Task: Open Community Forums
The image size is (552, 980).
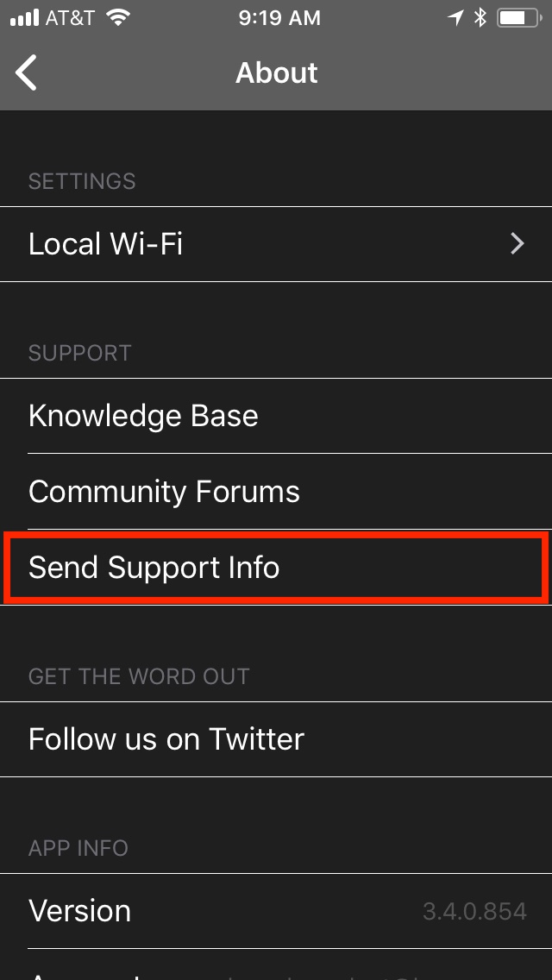Action: point(276,492)
